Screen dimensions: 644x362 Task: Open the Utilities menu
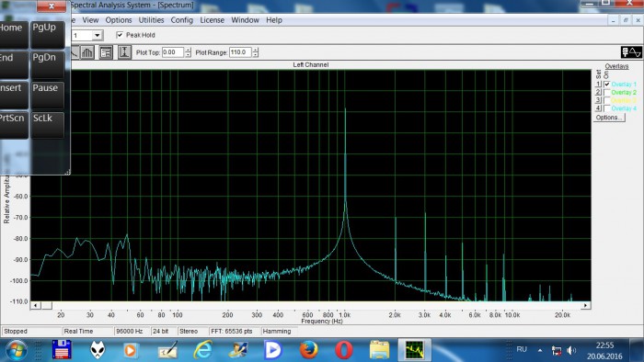tap(151, 20)
